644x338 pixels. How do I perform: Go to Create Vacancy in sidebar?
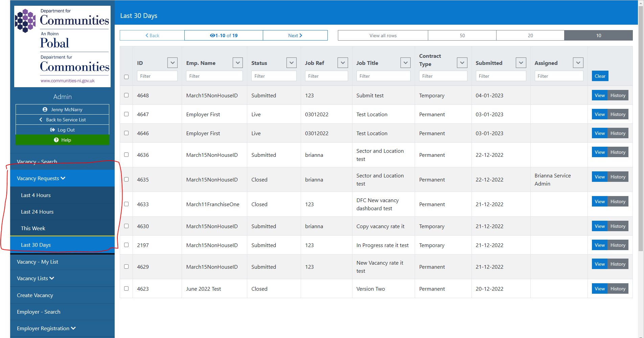35,295
